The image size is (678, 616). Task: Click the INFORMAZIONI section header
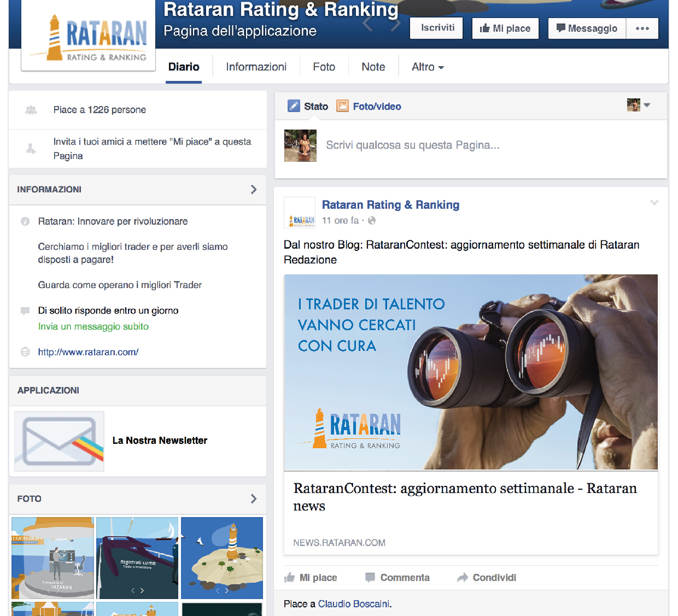point(49,190)
